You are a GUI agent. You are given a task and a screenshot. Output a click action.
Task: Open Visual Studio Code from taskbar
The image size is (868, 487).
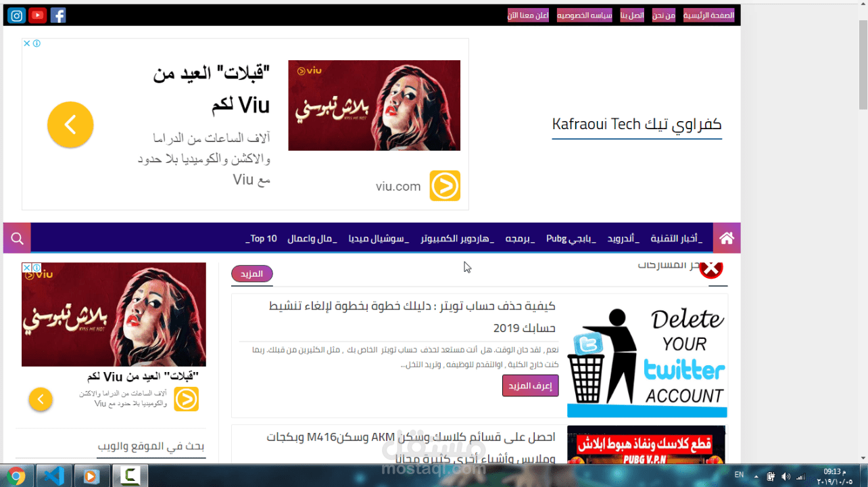(54, 476)
